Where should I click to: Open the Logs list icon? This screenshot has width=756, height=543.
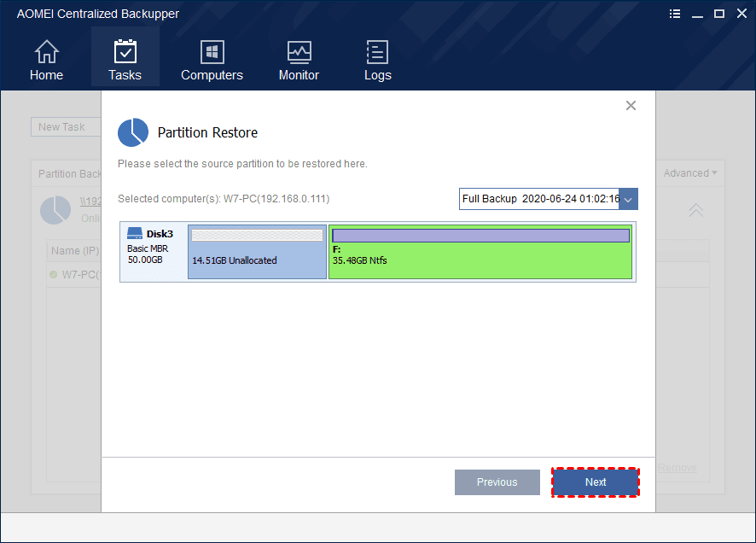coord(377,51)
